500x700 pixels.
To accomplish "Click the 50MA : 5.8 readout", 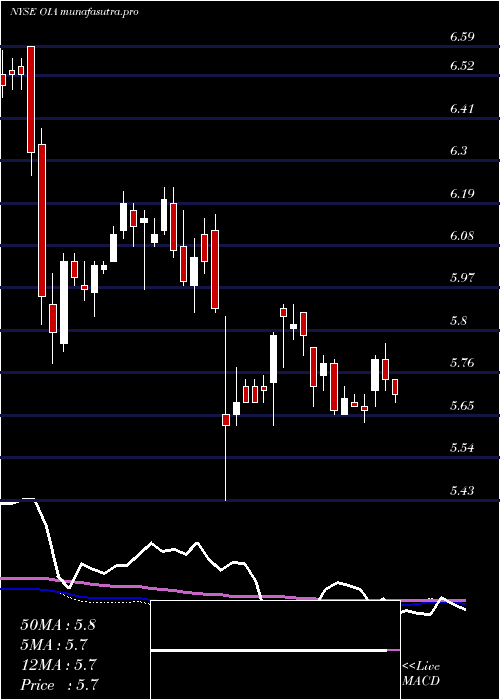I will [x=58, y=625].
